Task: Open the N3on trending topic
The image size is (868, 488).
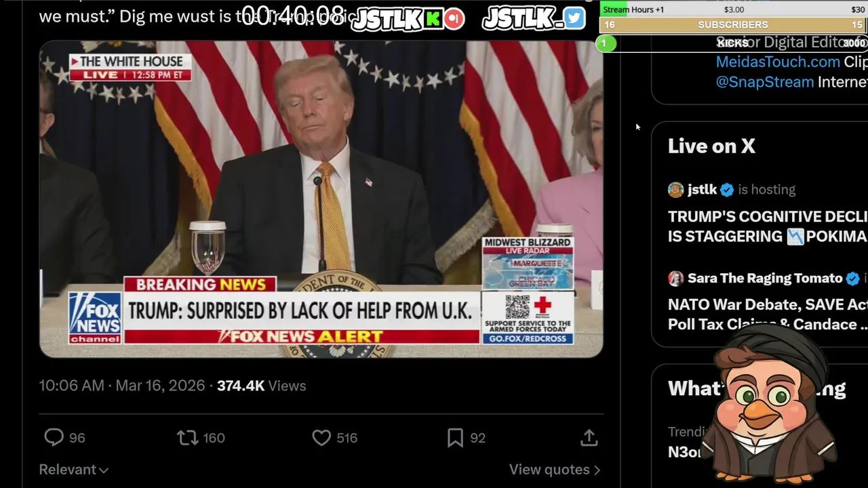Action: coord(685,452)
